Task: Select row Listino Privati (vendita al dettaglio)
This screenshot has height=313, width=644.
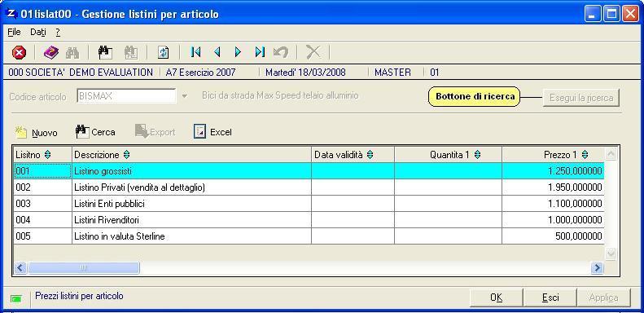Action: [309, 187]
